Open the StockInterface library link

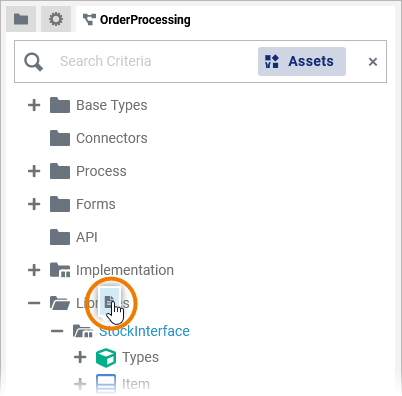(x=144, y=331)
